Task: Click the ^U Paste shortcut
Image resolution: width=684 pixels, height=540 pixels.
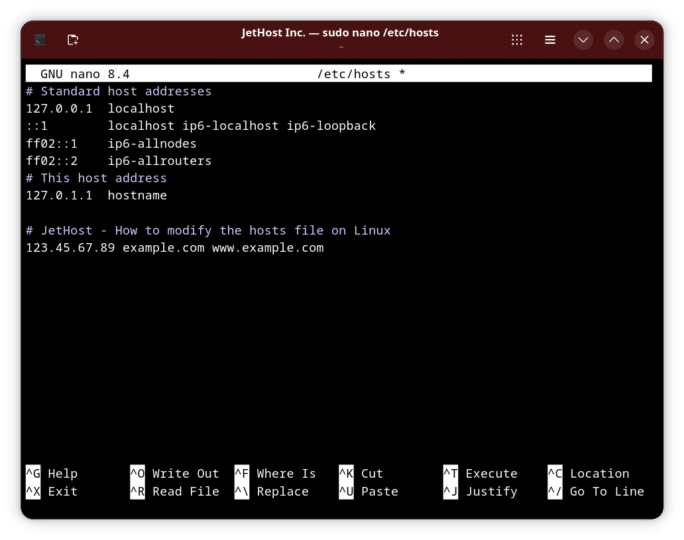Action: [369, 492]
